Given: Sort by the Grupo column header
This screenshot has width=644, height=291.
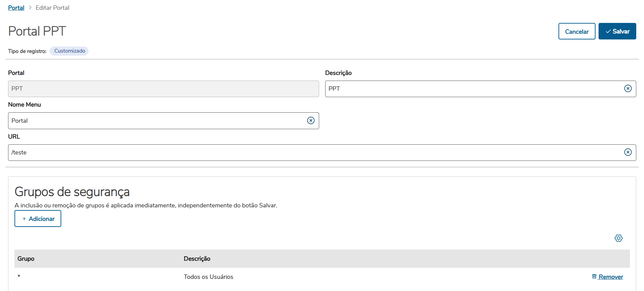Looking at the screenshot, I should click(26, 259).
